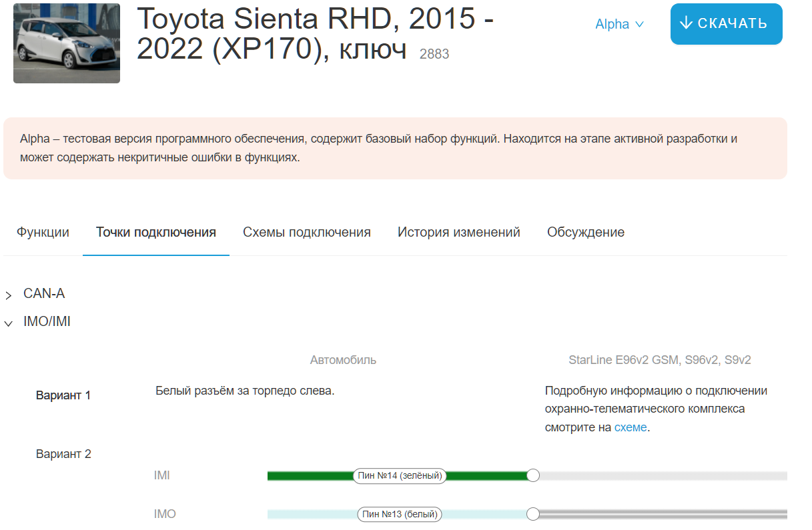The image size is (812, 530).
Task: Open the Схемы подключения tab
Action: point(306,232)
